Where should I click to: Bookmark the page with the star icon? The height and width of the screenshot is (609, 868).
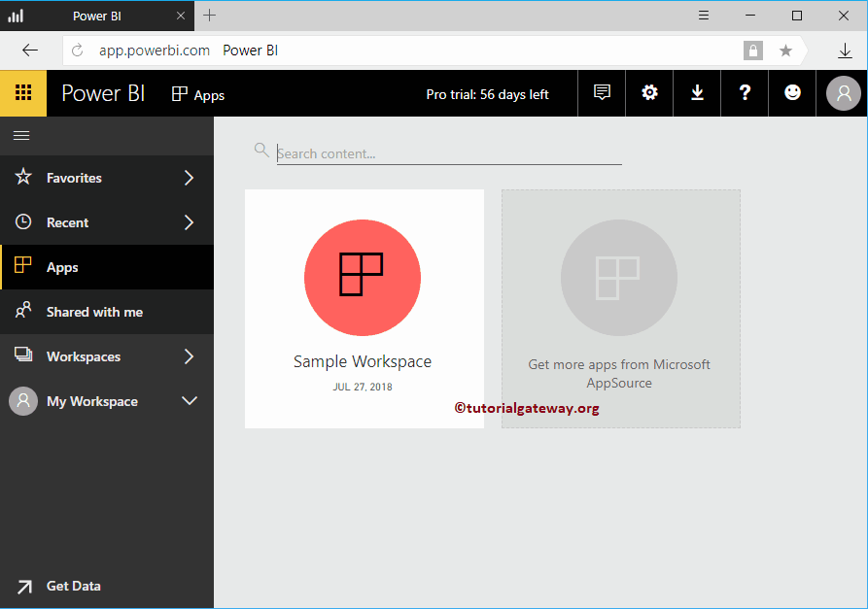coord(785,51)
